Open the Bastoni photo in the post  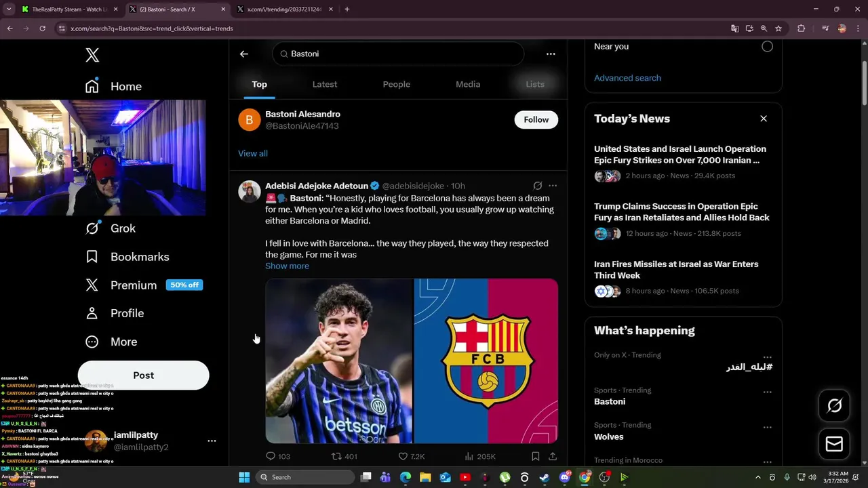click(339, 361)
